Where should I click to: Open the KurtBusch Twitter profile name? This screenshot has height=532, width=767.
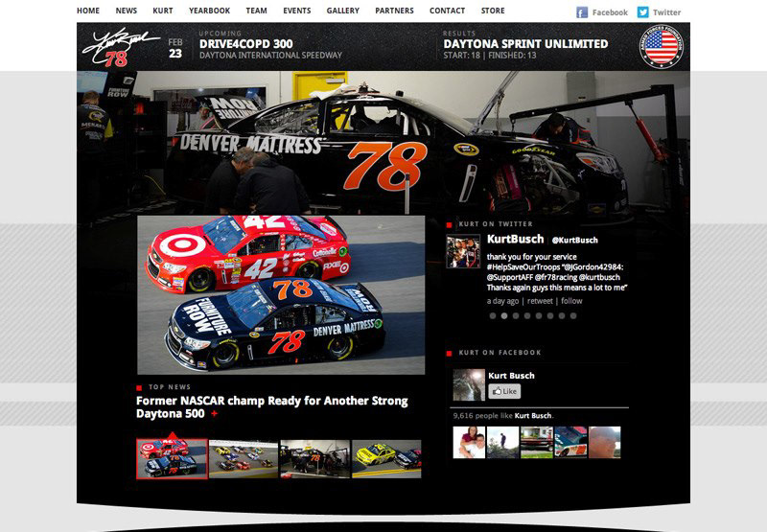[x=516, y=239]
